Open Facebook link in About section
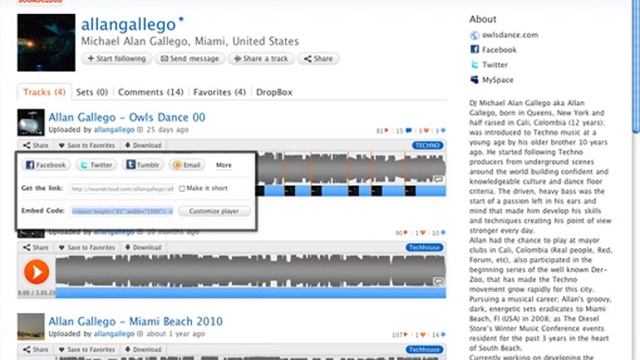Image resolution: width=640 pixels, height=360 pixels. click(499, 50)
